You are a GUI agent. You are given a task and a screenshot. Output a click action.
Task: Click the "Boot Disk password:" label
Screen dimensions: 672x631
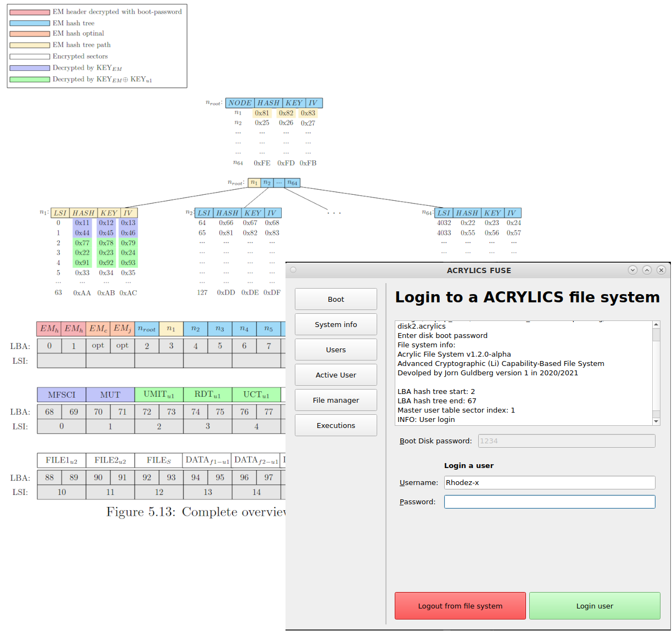(x=436, y=441)
